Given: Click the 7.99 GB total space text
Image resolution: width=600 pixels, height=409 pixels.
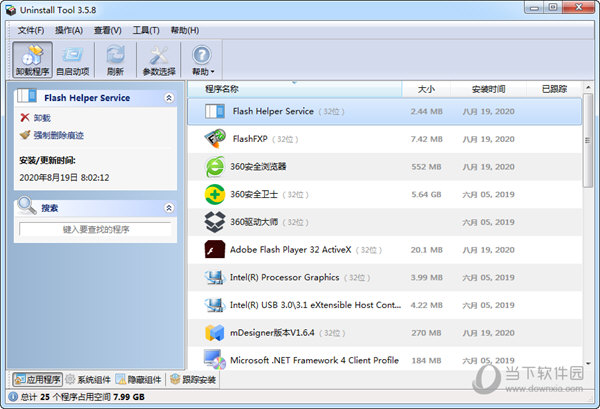Looking at the screenshot, I should tap(129, 397).
